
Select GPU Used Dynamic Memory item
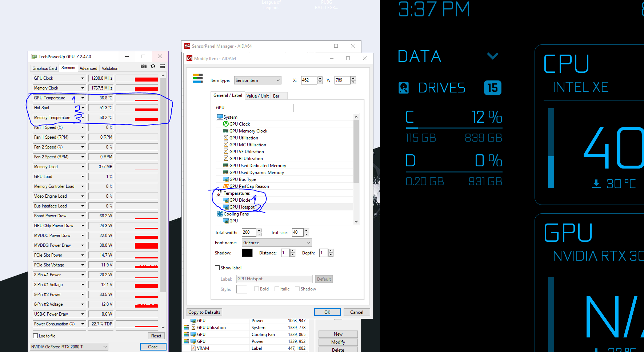coord(257,173)
